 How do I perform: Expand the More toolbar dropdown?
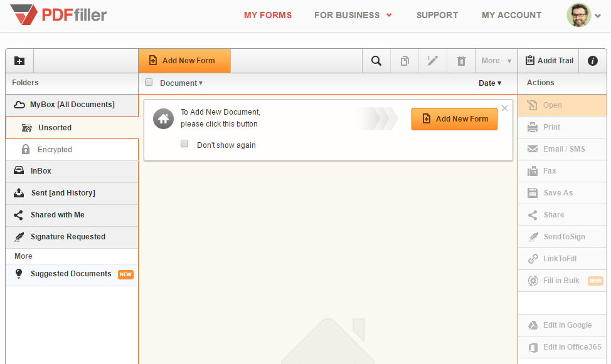click(x=496, y=61)
